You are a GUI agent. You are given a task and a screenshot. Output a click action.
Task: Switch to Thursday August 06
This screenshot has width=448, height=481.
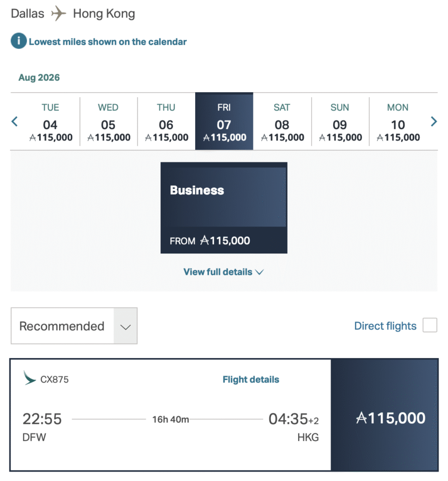point(166,121)
